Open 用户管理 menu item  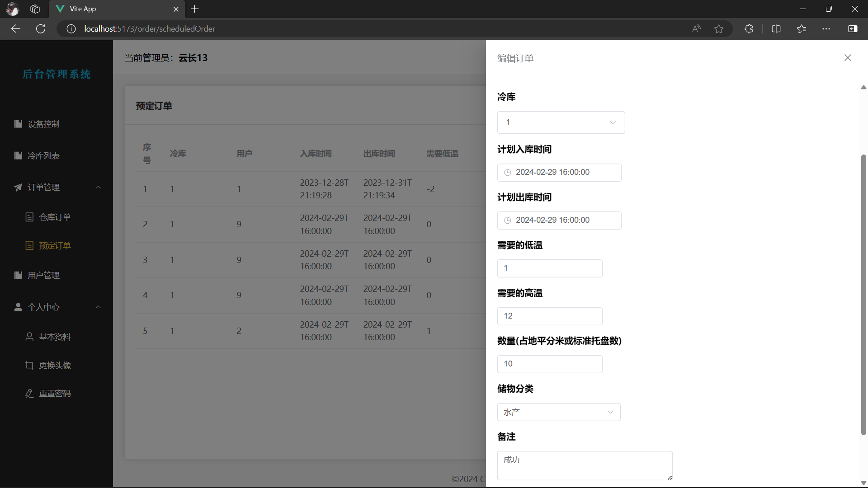click(x=43, y=275)
